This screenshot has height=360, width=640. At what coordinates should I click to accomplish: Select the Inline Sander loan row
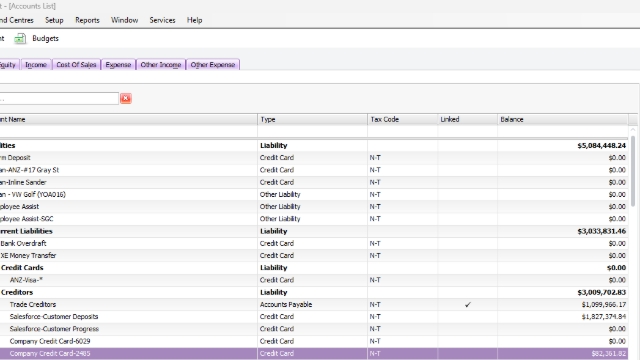[313, 182]
